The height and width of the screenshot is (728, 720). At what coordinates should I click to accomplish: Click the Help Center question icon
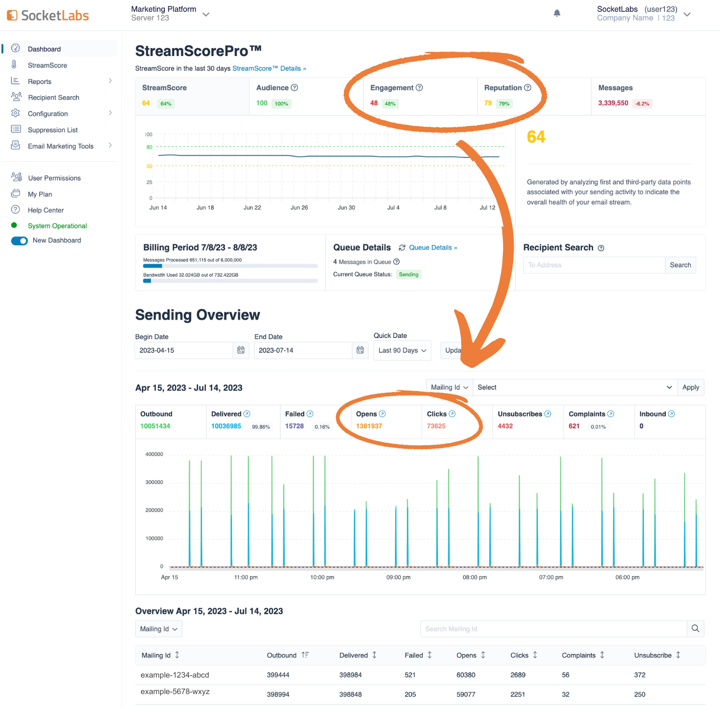click(x=16, y=209)
